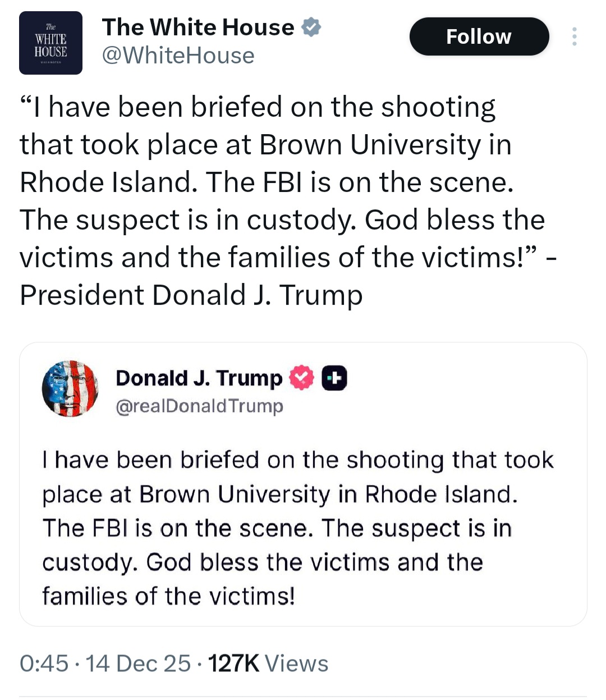Click "Brown University" in the main post
606x700 pixels.
[x=370, y=144]
